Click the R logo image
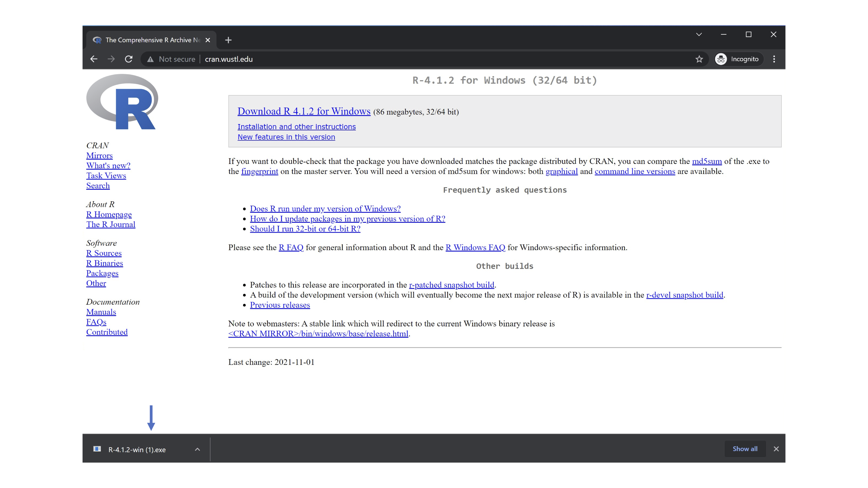This screenshot has width=868, height=488. pyautogui.click(x=122, y=102)
